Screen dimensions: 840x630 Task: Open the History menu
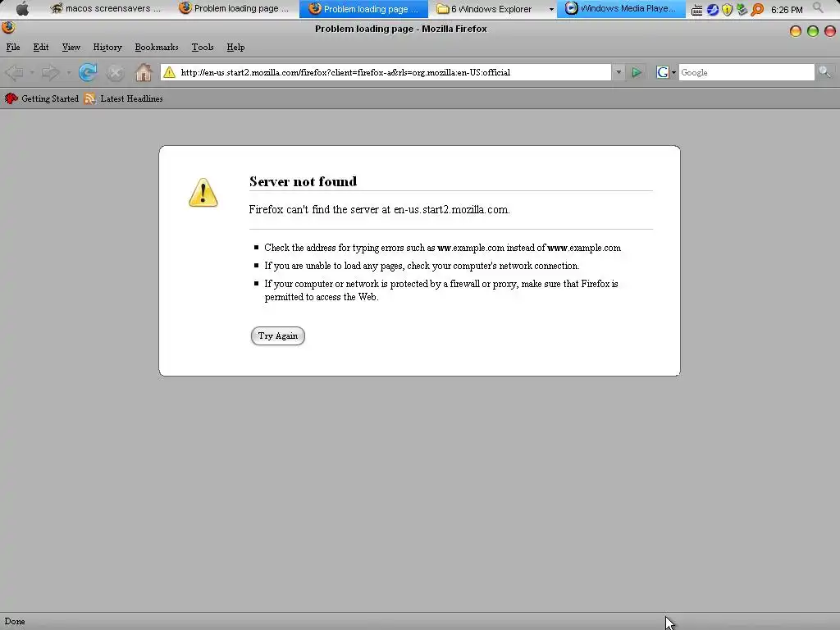[x=107, y=47]
